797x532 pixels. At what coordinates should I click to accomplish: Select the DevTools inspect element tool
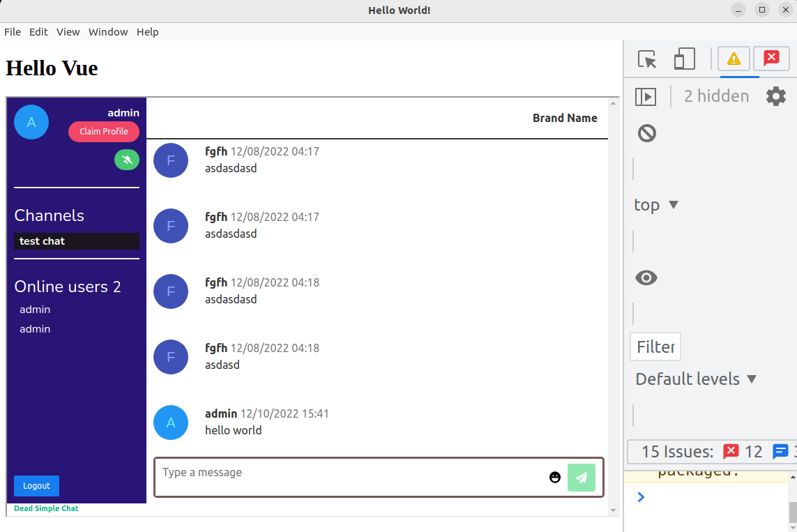click(x=647, y=59)
